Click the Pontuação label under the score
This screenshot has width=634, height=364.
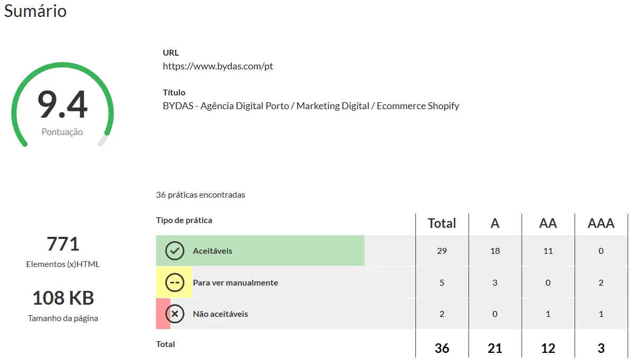[x=62, y=132]
